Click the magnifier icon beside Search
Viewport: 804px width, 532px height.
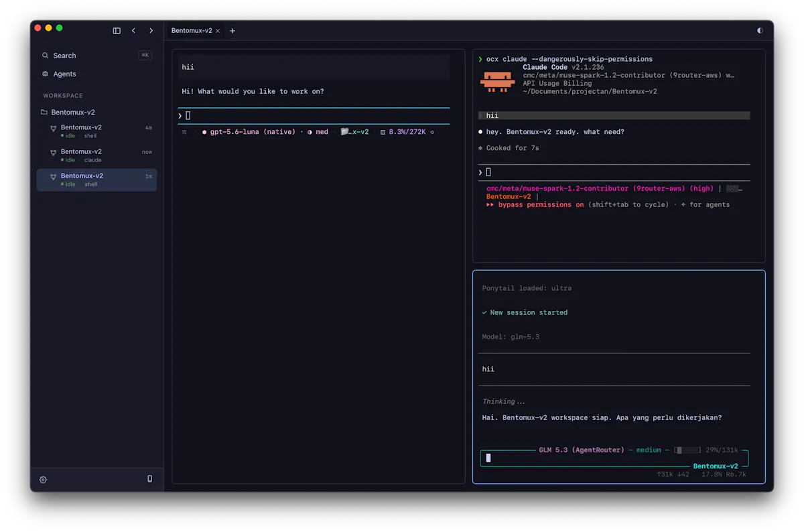pyautogui.click(x=46, y=56)
